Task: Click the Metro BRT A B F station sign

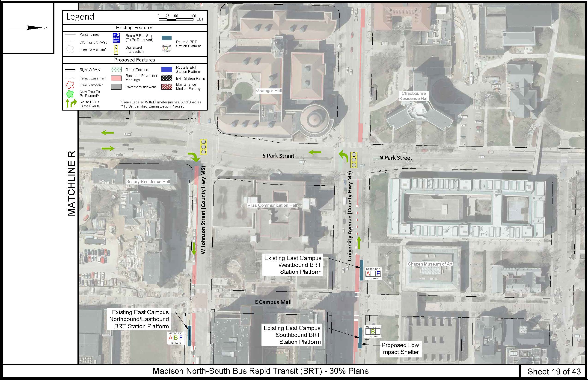Action: (176, 338)
